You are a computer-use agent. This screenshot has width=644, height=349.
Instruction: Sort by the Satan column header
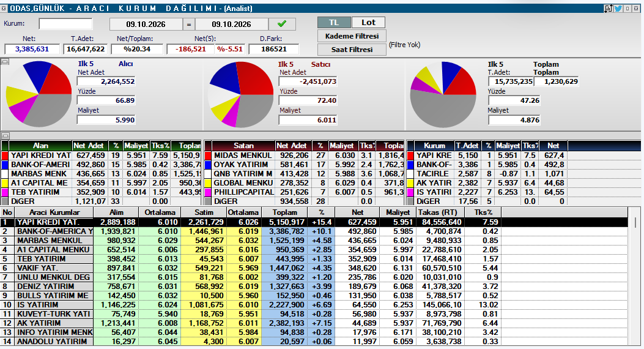[243, 146]
